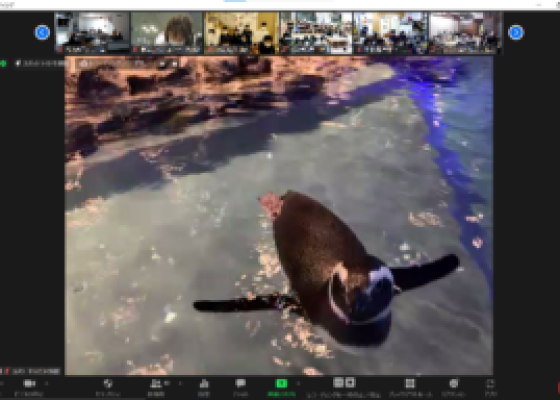560x400 pixels.
Task: Open Breakout Rooms from the toolbar
Action: (x=410, y=384)
